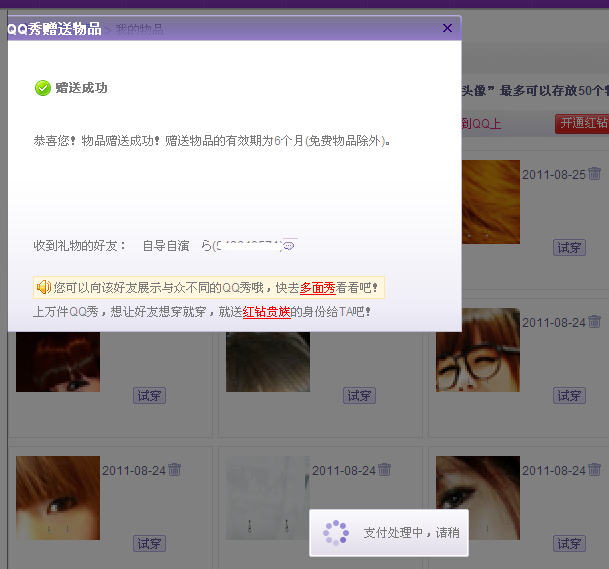The image size is (609, 569).
Task: Select the dark red hair with bow thumbnail
Action: (x=58, y=362)
